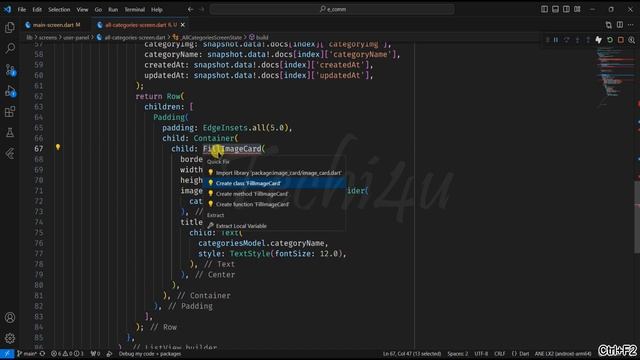Click the main branch indicator
This screenshot has width=640, height=360.
pos(27,353)
